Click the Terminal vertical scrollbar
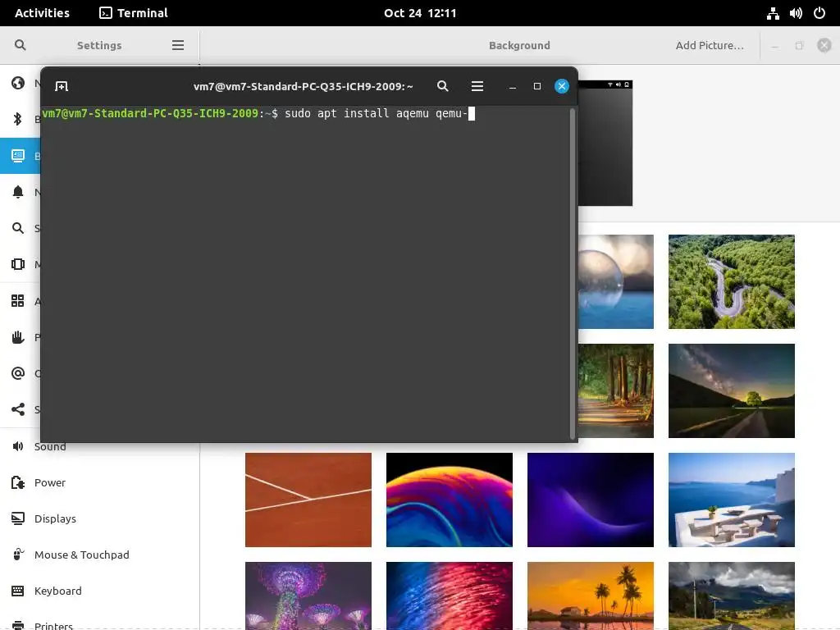This screenshot has height=630, width=840. [572, 274]
